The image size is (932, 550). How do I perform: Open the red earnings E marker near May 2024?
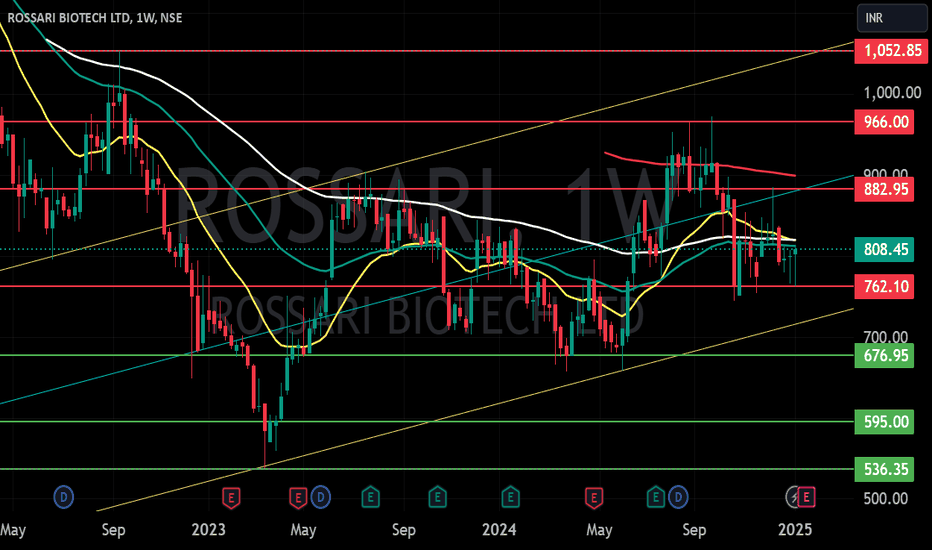593,497
